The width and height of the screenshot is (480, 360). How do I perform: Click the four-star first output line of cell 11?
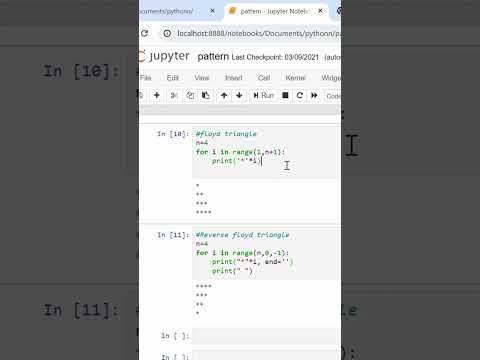tap(203, 286)
